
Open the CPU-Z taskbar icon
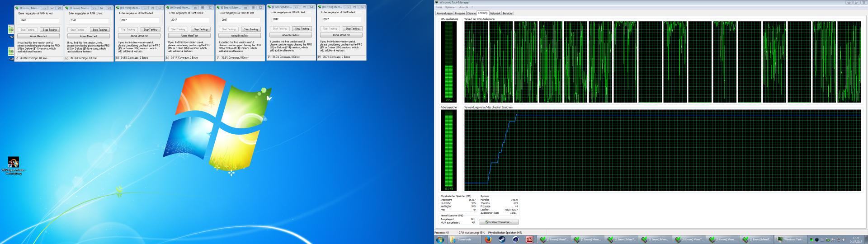pos(529,239)
